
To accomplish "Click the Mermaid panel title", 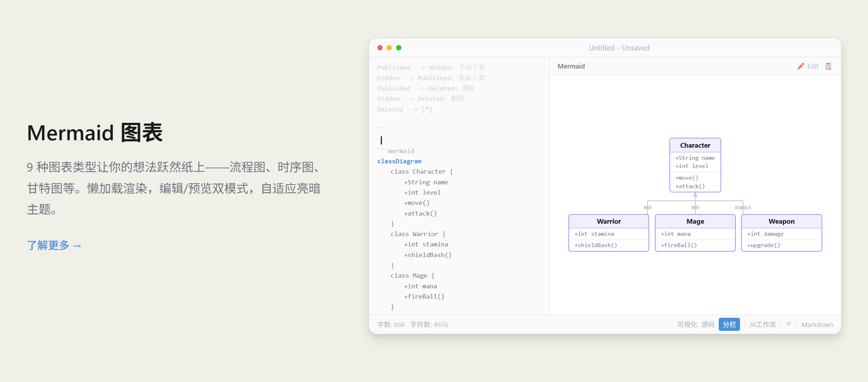I will point(571,66).
